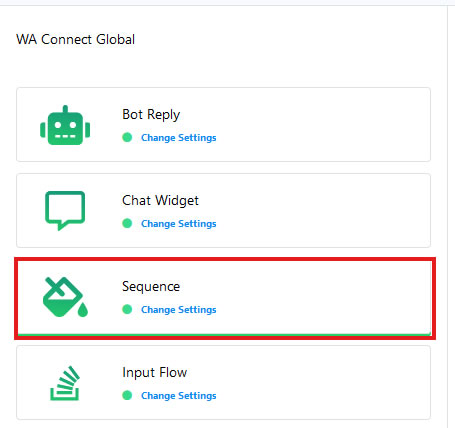Open Change Settings for Chat Widget
The image size is (455, 428).
179,224
